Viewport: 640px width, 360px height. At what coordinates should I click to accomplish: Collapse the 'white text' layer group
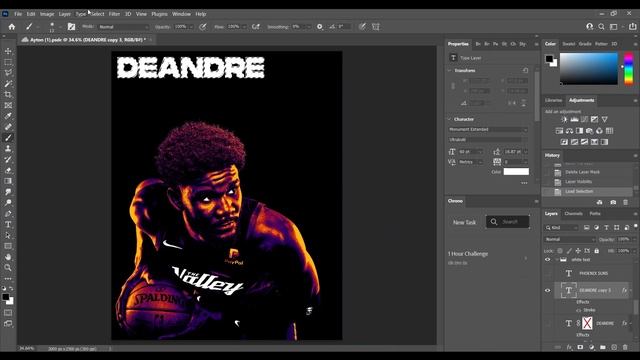click(x=557, y=260)
